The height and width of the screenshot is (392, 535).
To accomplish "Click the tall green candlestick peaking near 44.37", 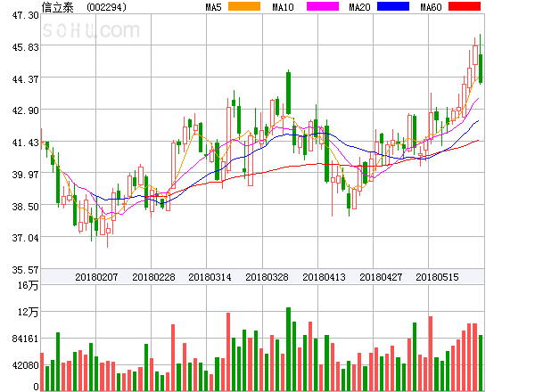I will tap(288, 92).
